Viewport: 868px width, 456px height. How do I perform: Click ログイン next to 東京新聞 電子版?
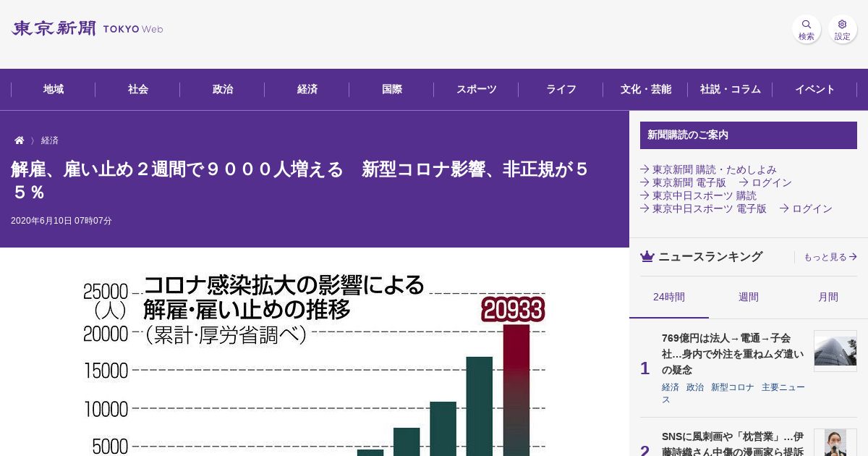coord(765,182)
